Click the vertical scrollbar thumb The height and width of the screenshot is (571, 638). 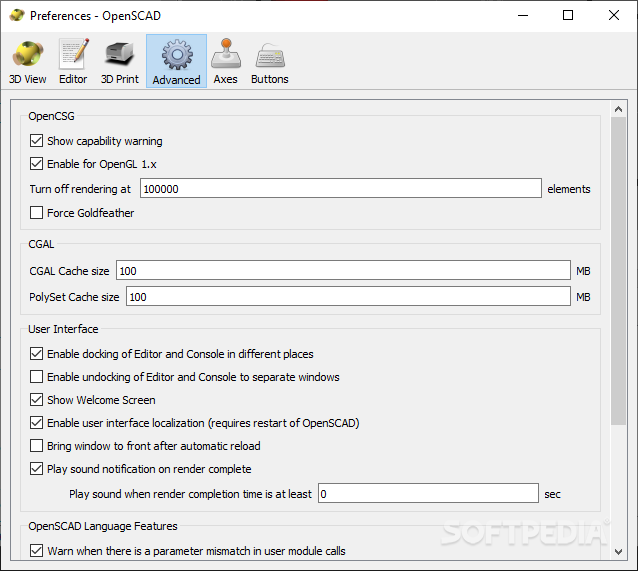(618, 271)
